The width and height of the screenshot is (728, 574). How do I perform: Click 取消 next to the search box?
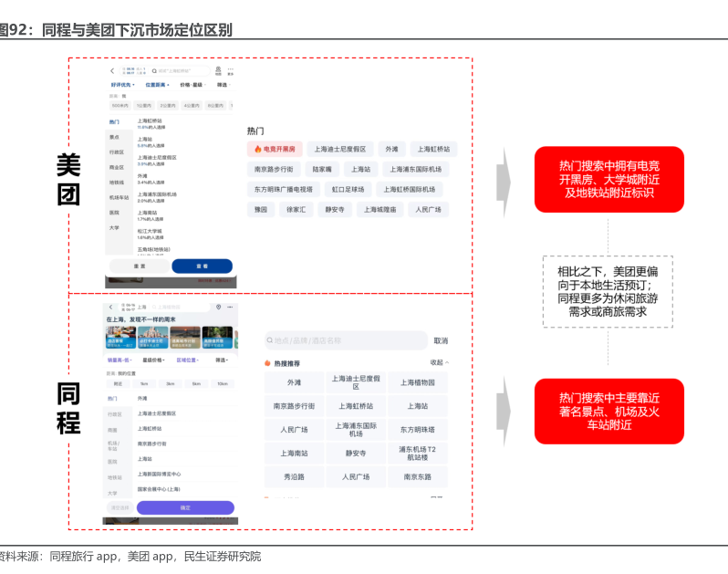(x=441, y=340)
